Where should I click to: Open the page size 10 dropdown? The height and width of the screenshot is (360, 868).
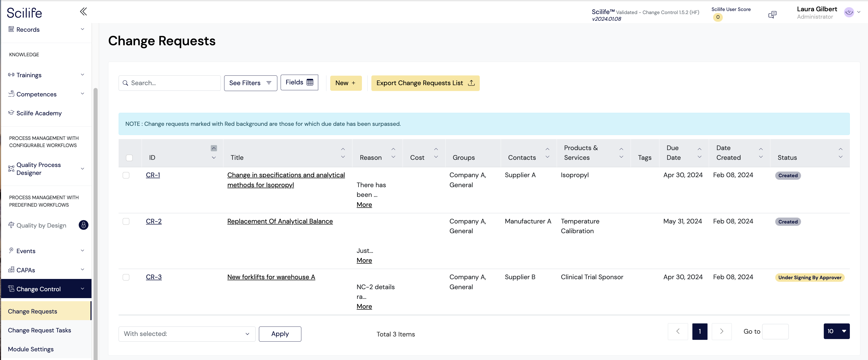tap(836, 331)
